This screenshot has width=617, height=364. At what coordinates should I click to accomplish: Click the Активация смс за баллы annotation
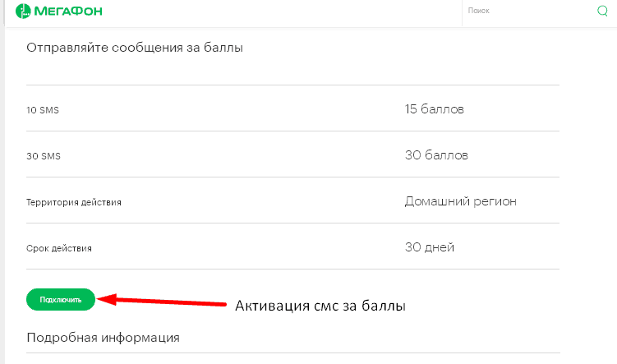coord(320,306)
